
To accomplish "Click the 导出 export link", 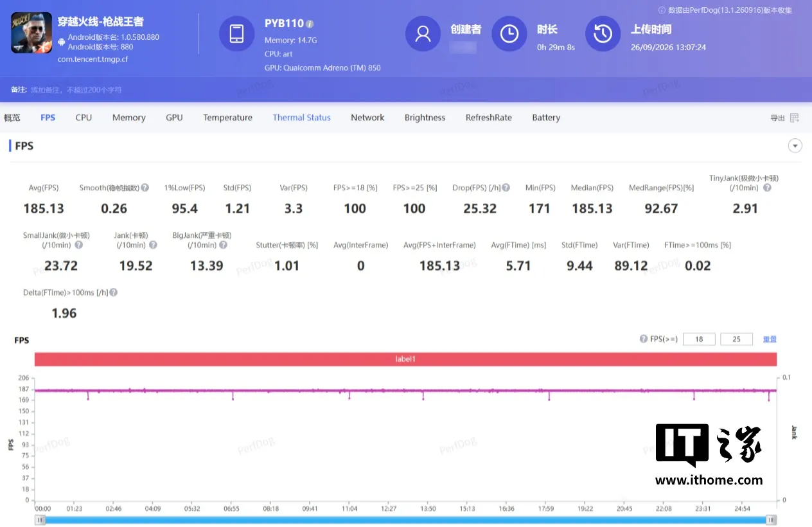I will 777,118.
